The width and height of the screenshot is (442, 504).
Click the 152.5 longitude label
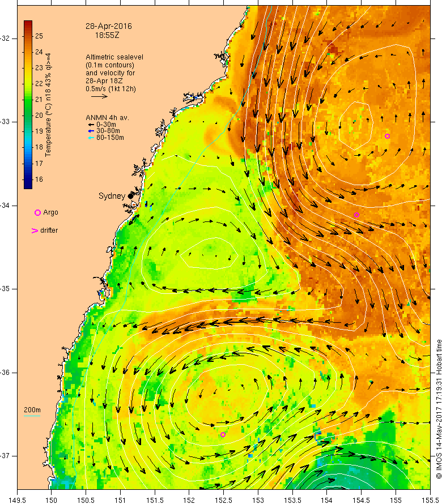click(x=224, y=500)
